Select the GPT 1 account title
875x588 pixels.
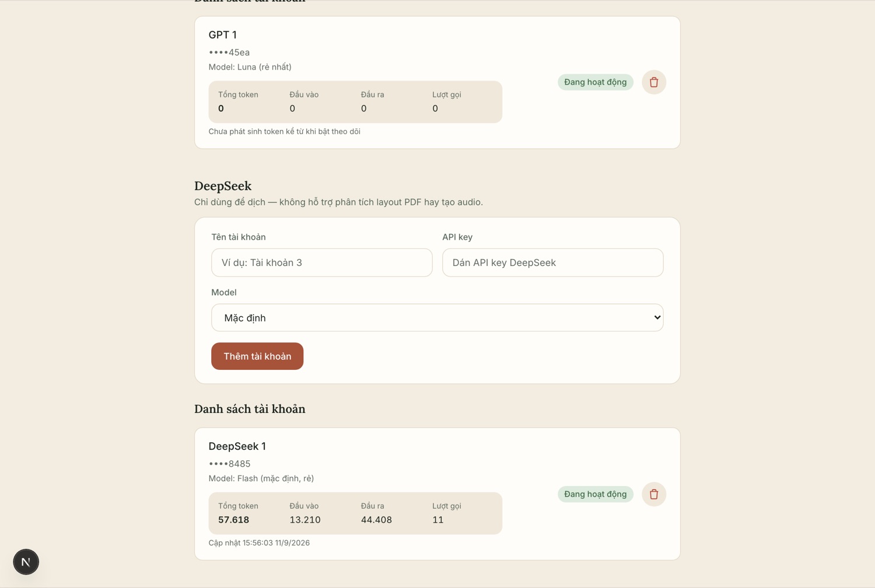pos(223,35)
